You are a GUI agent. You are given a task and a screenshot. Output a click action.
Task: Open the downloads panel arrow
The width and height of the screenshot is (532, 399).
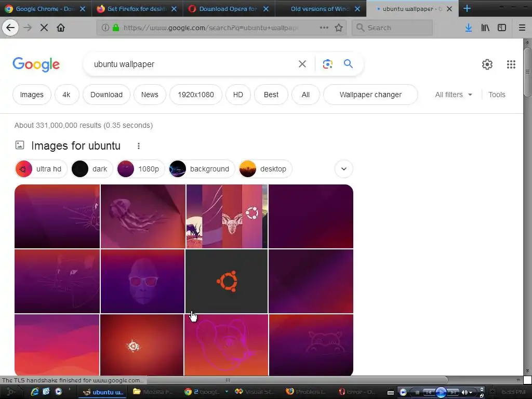[469, 28]
